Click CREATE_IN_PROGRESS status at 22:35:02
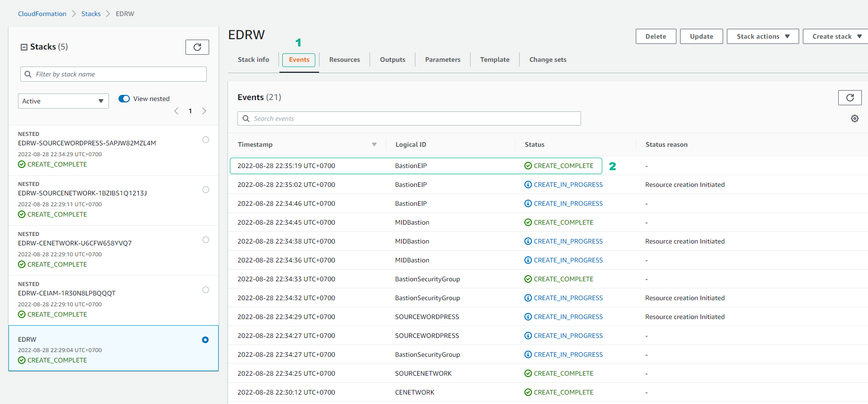Screen dimensions: 868x404 [564, 185]
